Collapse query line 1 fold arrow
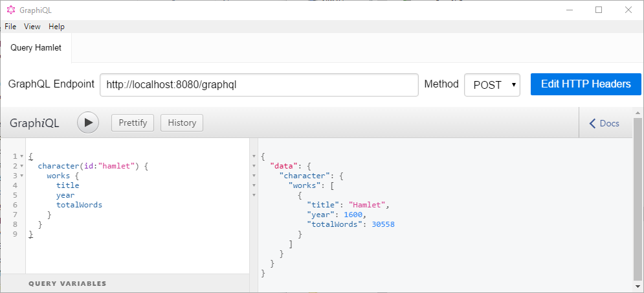Viewport: 644px width, 293px height. point(22,156)
